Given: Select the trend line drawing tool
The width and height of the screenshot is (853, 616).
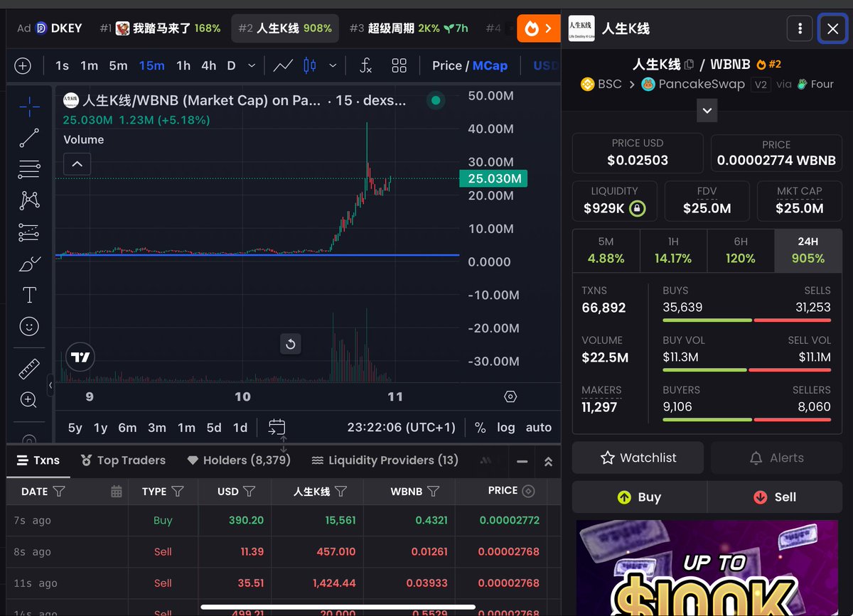Looking at the screenshot, I should [x=29, y=138].
